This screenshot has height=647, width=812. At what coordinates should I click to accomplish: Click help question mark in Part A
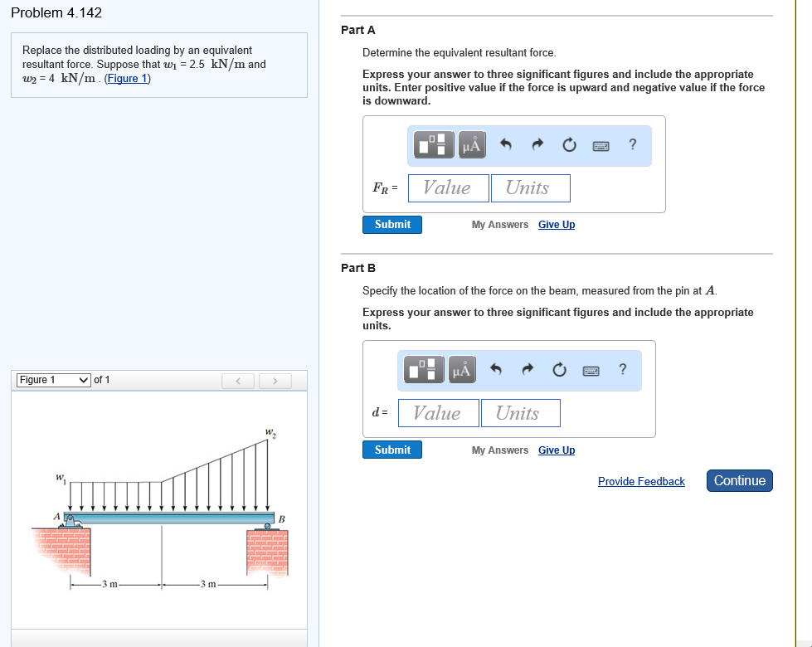pyautogui.click(x=632, y=144)
